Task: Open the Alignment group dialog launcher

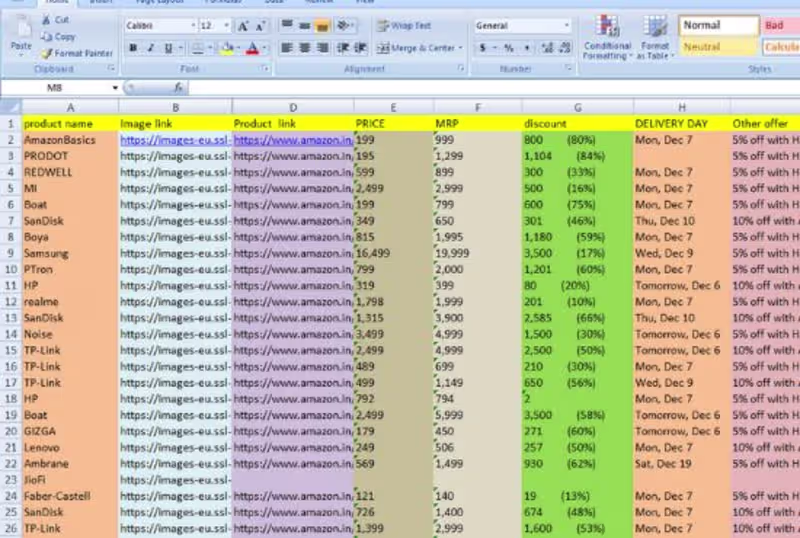Action: [461, 68]
